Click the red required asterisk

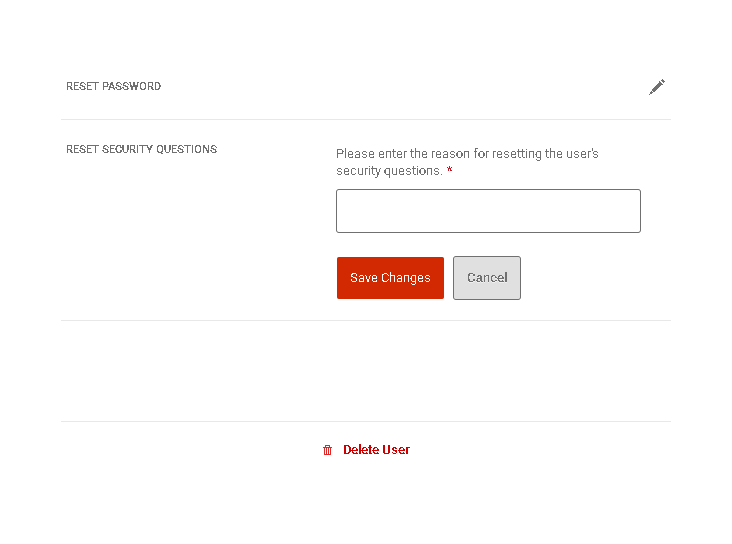pyautogui.click(x=450, y=170)
